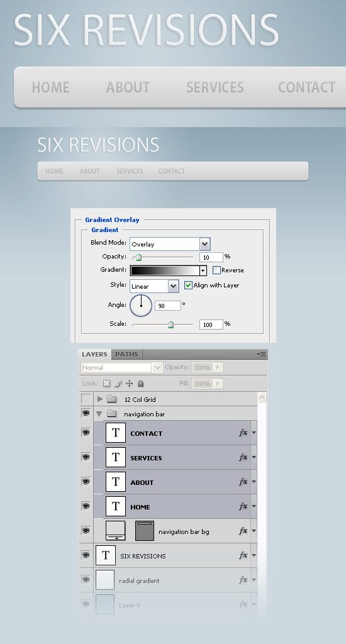Open the Layers panel options menu icon
Screen dimensions: 346x644
261,354
